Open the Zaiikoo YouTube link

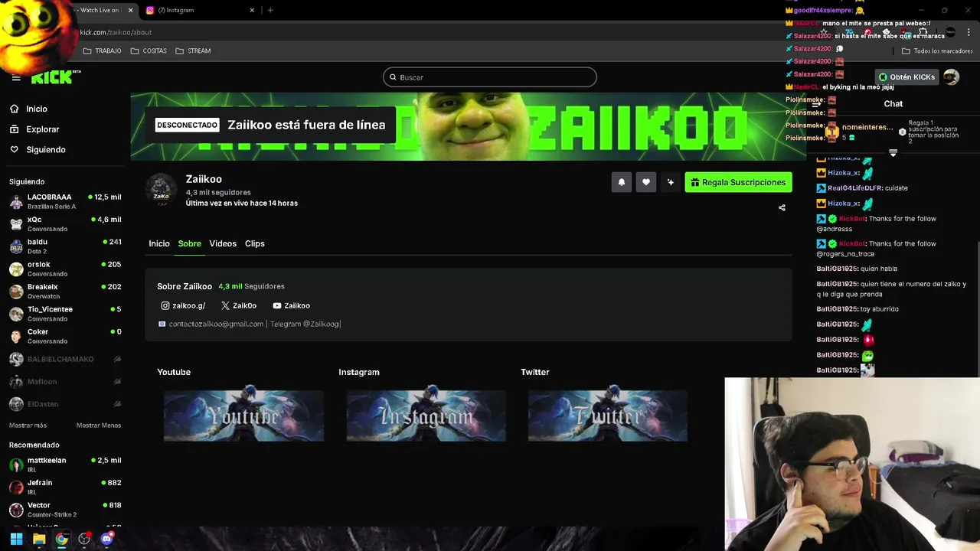coord(291,305)
